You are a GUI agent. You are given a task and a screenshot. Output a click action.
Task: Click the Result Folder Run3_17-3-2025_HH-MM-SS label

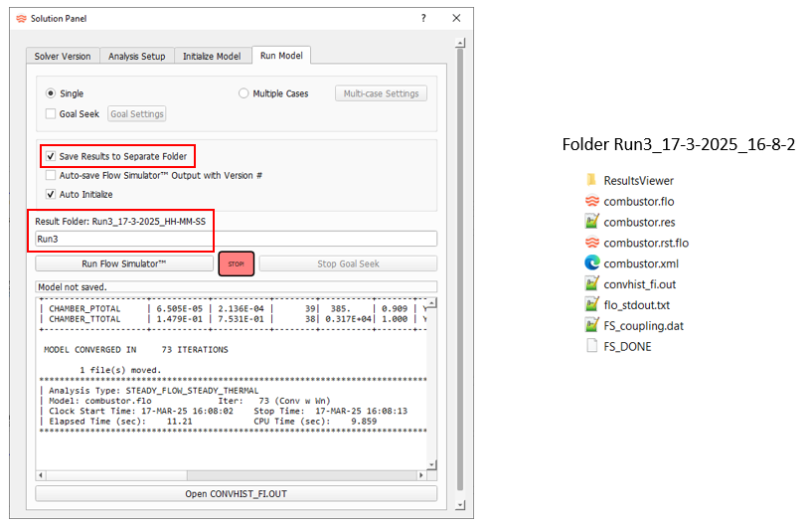tap(120, 222)
